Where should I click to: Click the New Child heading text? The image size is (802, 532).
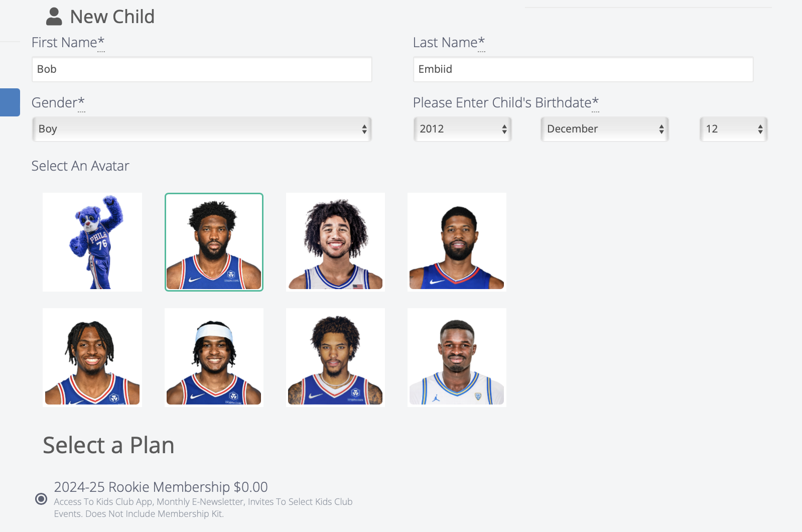coord(112,17)
